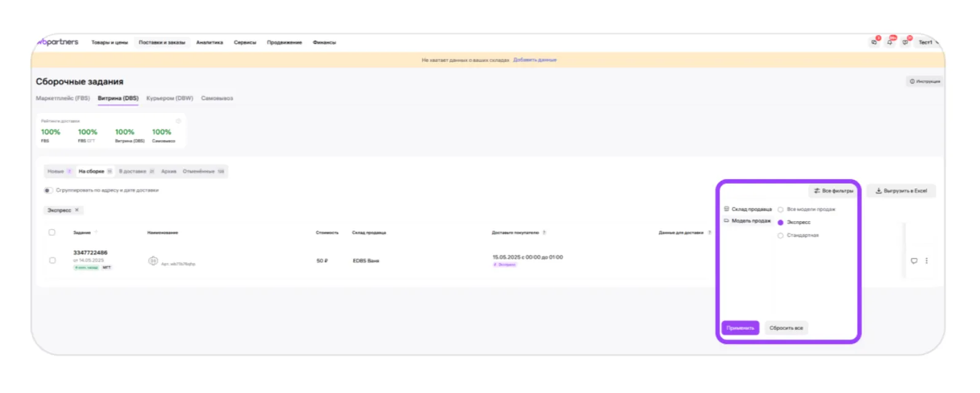Click the wbpartners logo
The width and height of the screenshot is (980, 393).
click(x=58, y=42)
